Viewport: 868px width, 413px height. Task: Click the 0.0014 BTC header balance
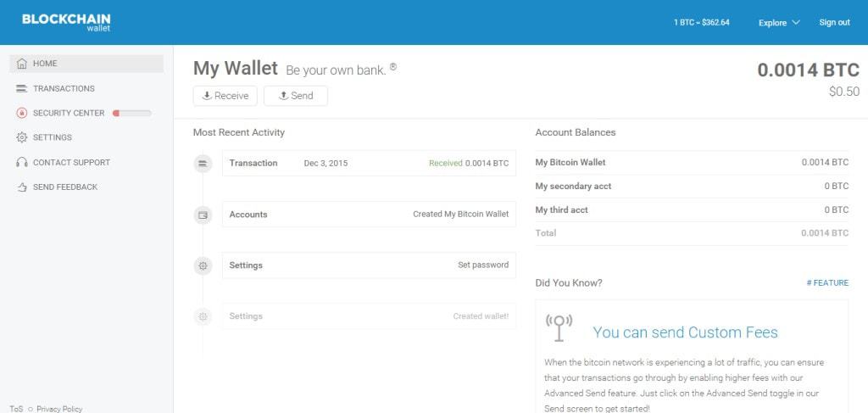point(808,70)
